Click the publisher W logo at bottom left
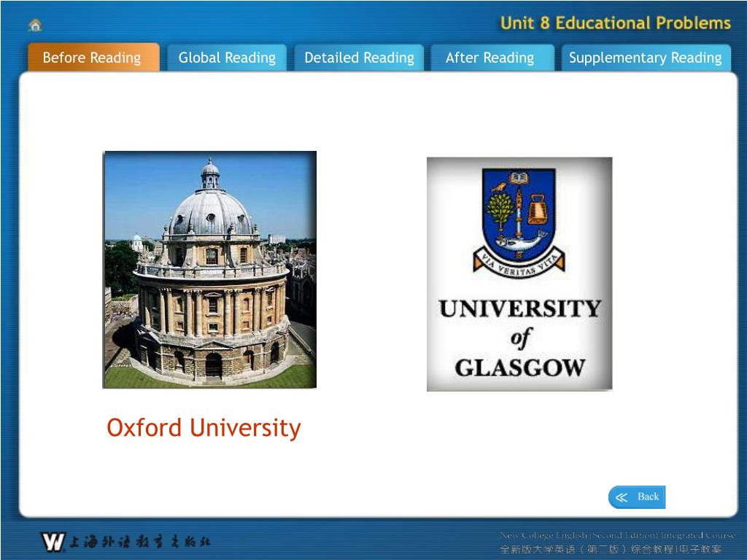Viewport: 747px width, 560px height. tap(53, 542)
